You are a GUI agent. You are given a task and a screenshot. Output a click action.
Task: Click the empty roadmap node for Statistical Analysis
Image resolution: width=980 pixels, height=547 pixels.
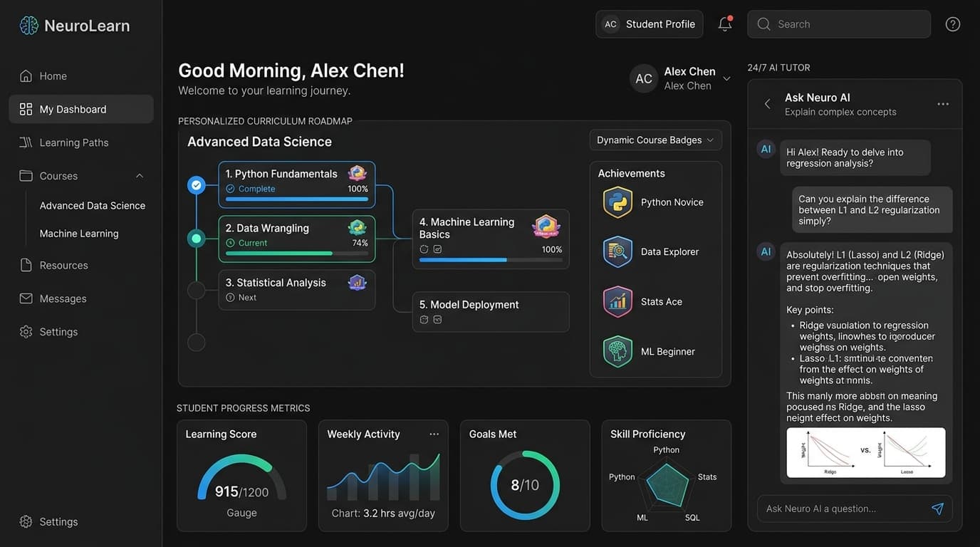click(x=196, y=290)
